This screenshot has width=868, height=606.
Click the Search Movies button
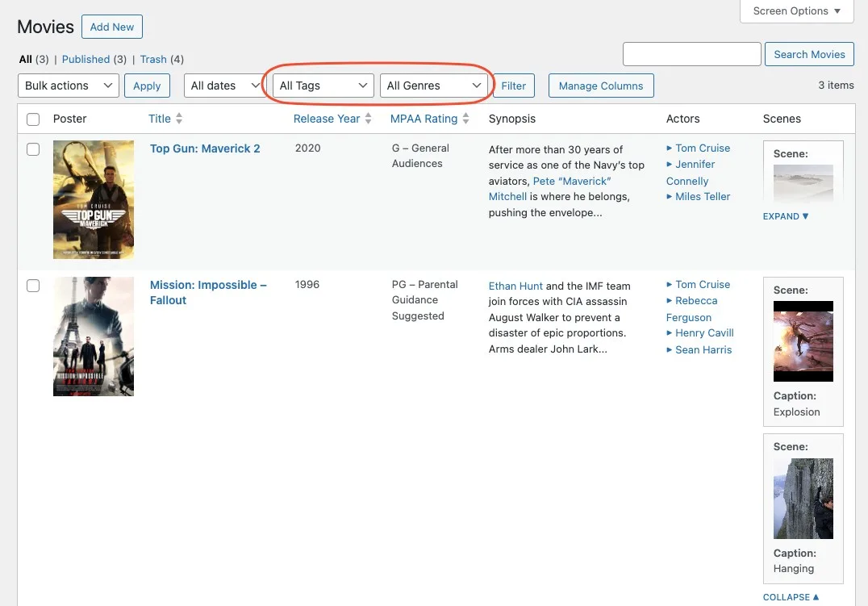[x=809, y=54]
